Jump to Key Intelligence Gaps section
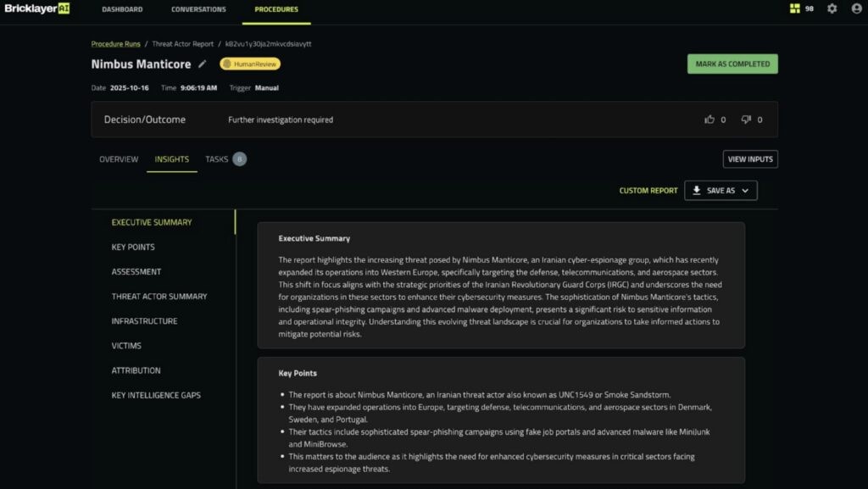The image size is (868, 489). 156,395
